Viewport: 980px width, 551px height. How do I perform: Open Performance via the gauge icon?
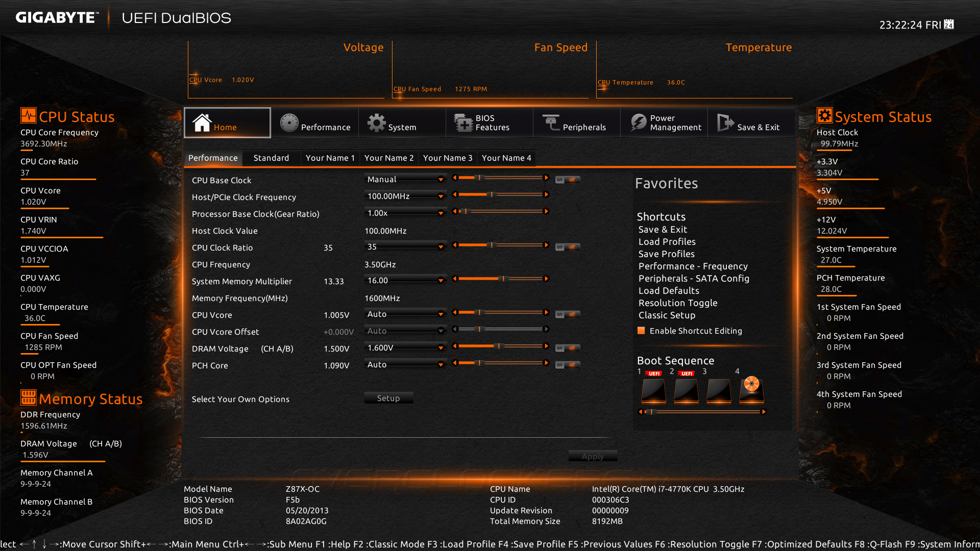[289, 123]
